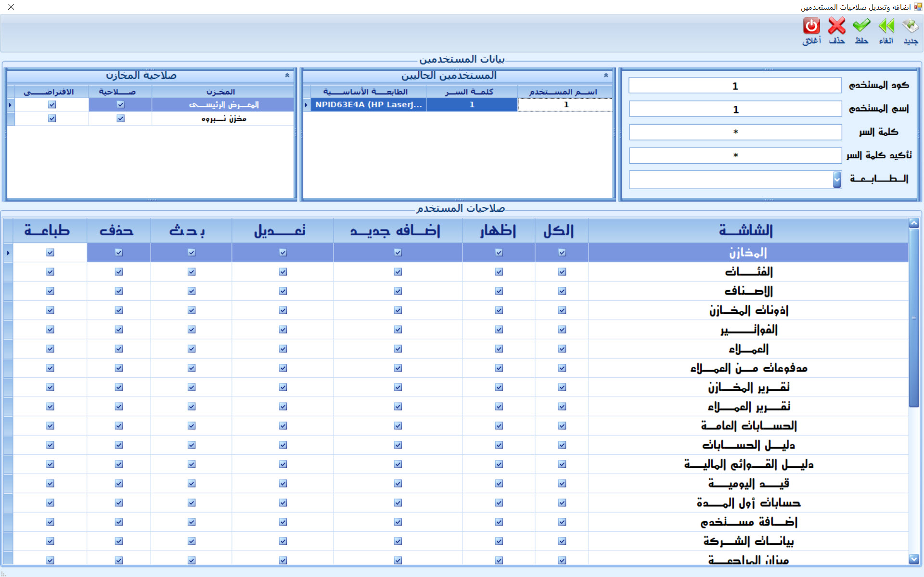Image resolution: width=924 pixels, height=577 pixels.
Task: Toggle الافتراضي checkbox for المعرض الرئيسي
Action: coord(52,104)
